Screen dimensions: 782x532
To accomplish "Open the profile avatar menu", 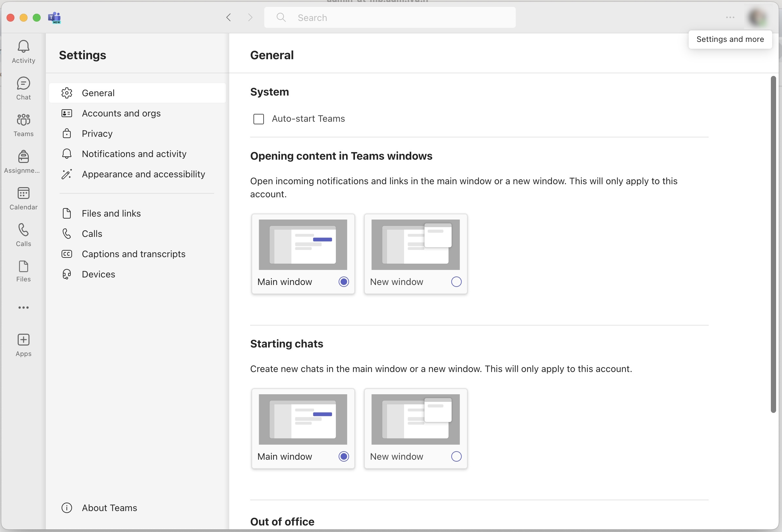I will click(x=757, y=17).
